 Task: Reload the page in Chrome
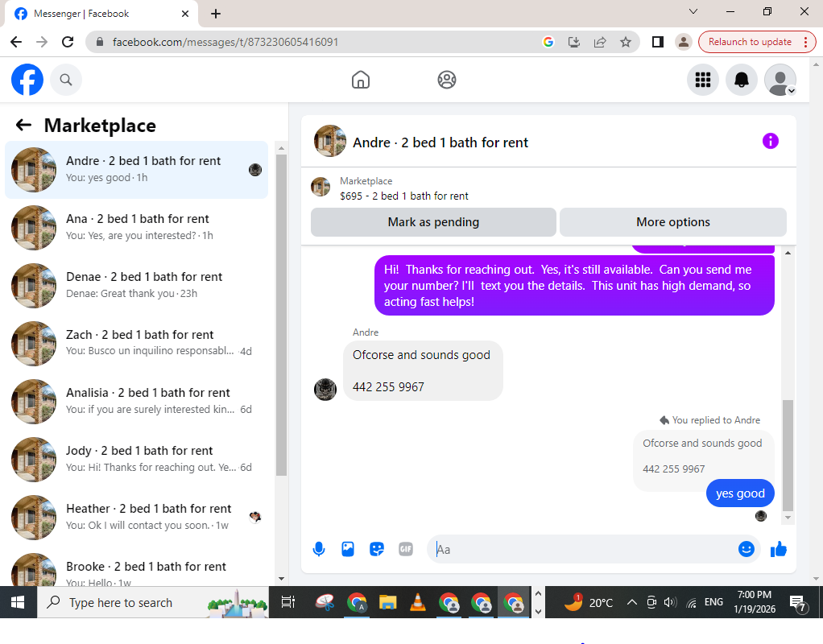(x=68, y=42)
